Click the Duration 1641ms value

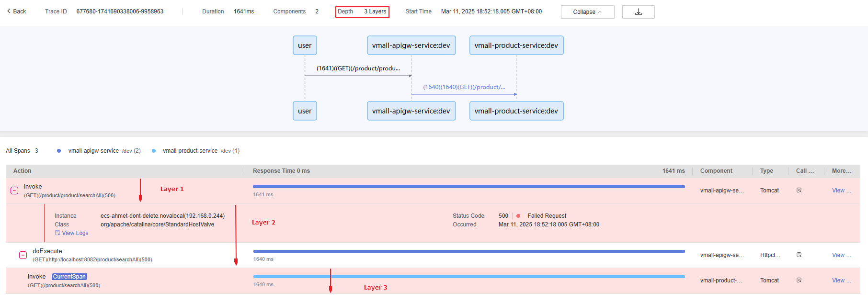244,11
